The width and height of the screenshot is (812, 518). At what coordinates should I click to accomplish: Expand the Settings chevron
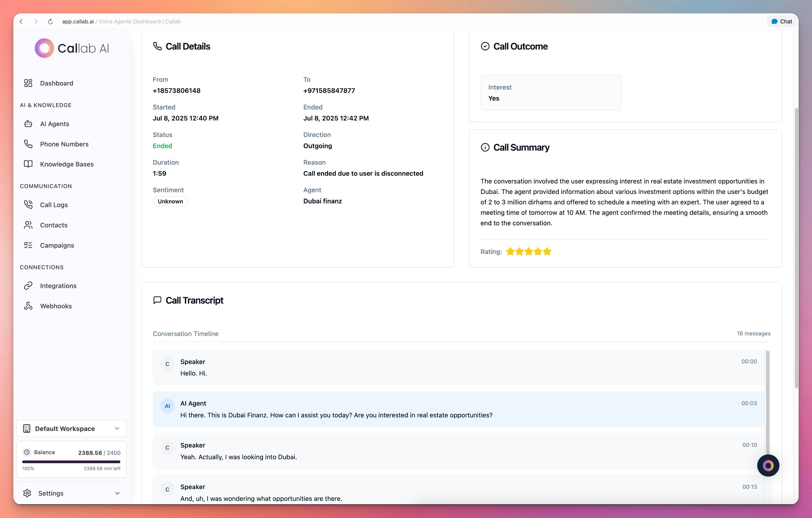click(117, 493)
